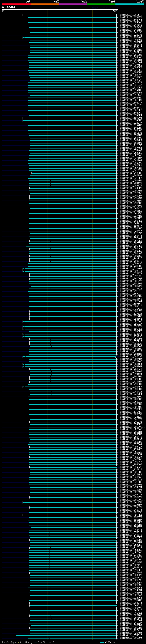
Task: Select label UniRef100_B8AMB5
Action: click(x=131, y=359)
